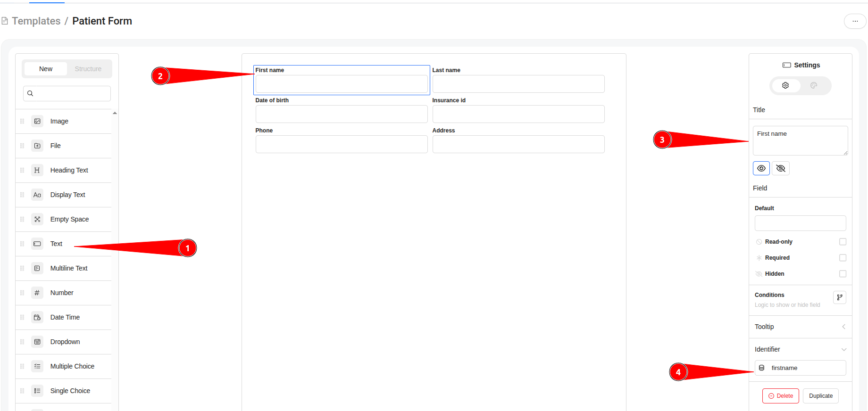
Task: Edit the firstname identifier field
Action: pos(801,368)
